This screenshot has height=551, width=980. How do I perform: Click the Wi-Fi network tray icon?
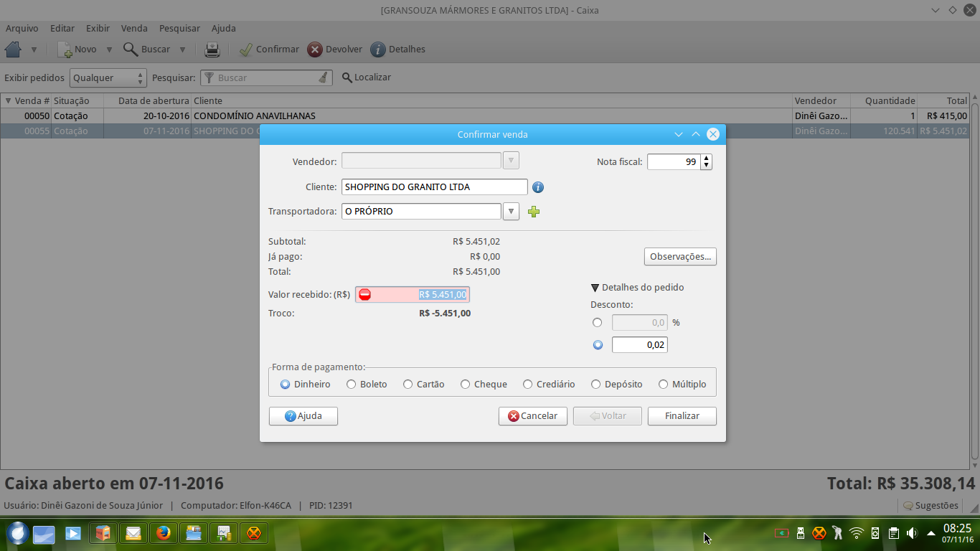(x=857, y=533)
